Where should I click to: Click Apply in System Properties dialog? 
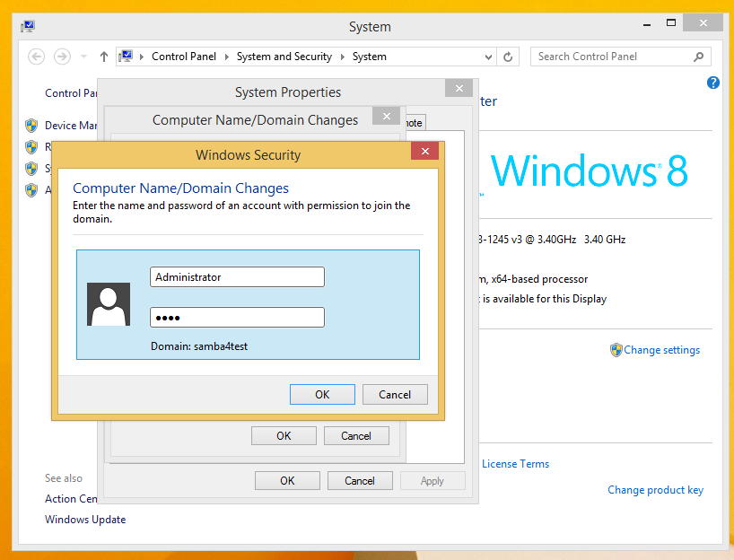(433, 481)
